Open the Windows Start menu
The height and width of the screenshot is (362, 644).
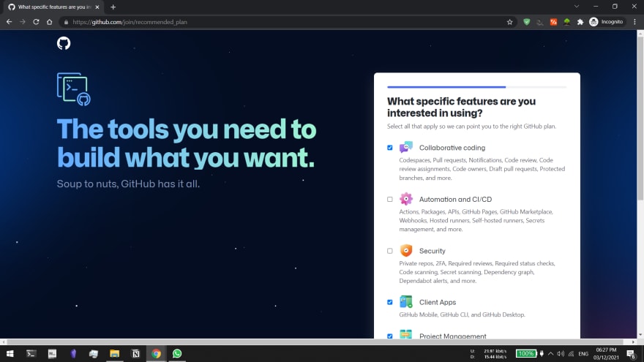pos(10,353)
